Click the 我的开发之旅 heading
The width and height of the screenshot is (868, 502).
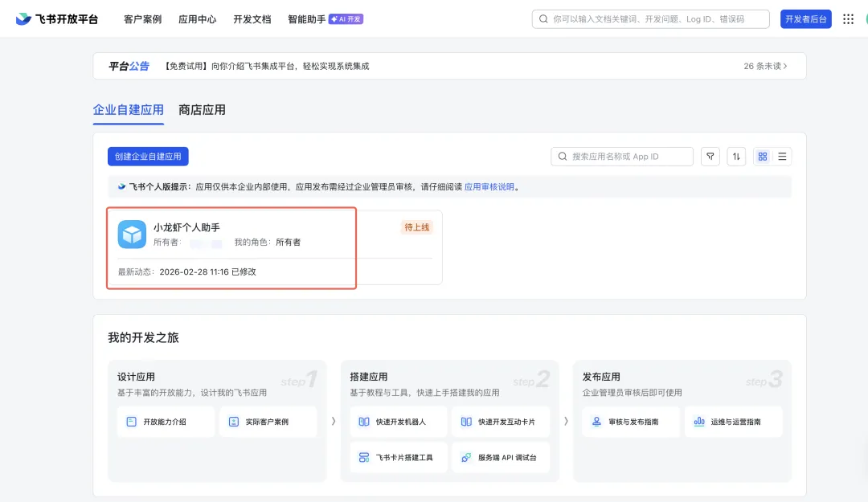[143, 337]
